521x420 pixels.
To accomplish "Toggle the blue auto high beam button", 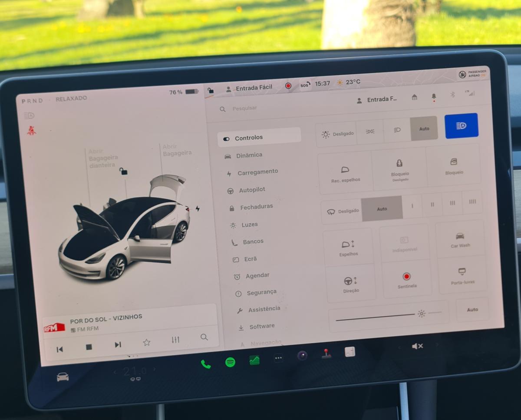I will pos(462,126).
